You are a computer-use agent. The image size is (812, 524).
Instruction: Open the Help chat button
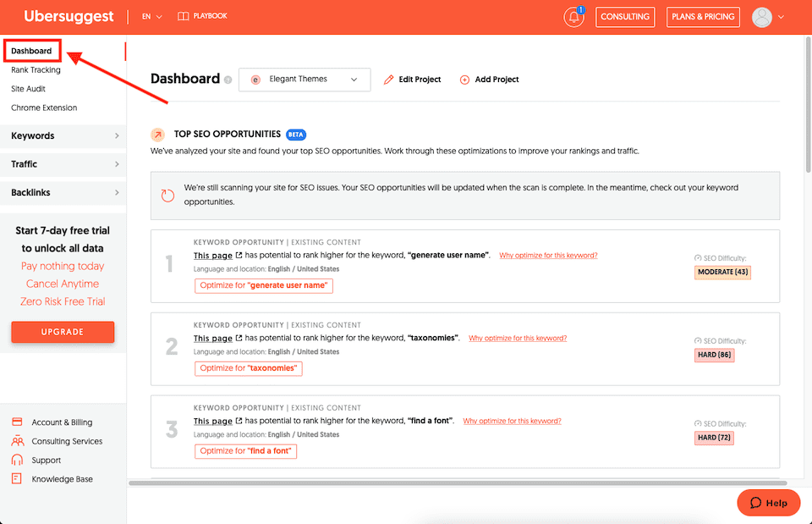point(768,502)
